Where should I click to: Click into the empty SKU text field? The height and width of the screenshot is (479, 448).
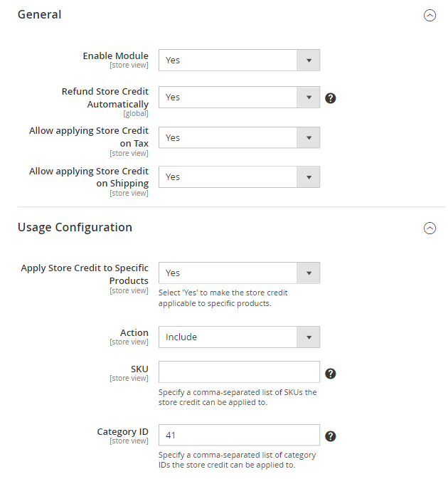239,372
